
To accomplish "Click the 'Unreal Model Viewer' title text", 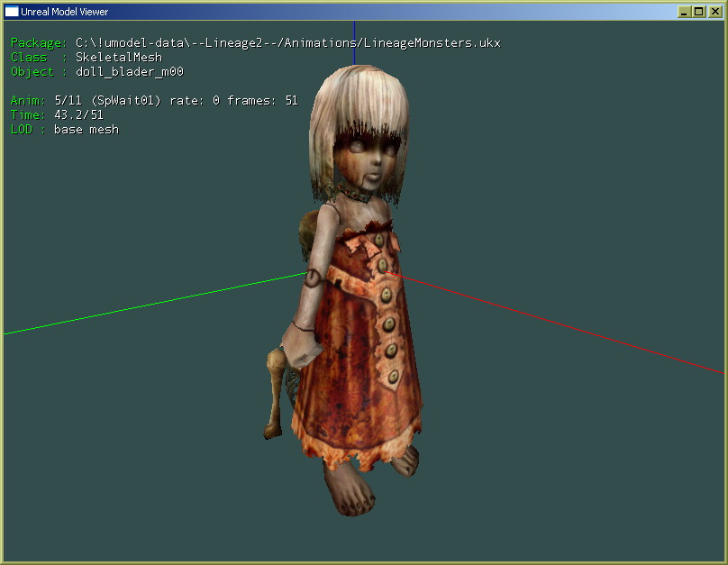I will tap(65, 12).
